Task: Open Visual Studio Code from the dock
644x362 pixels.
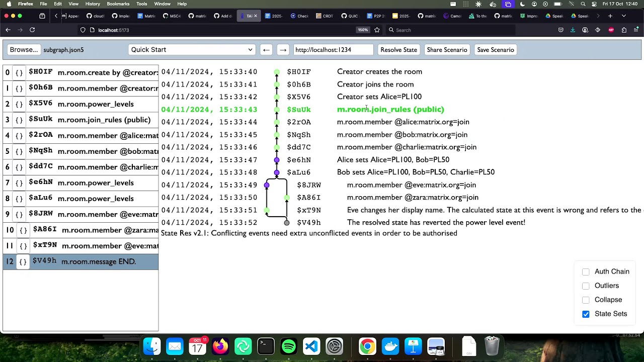Action: (x=311, y=346)
